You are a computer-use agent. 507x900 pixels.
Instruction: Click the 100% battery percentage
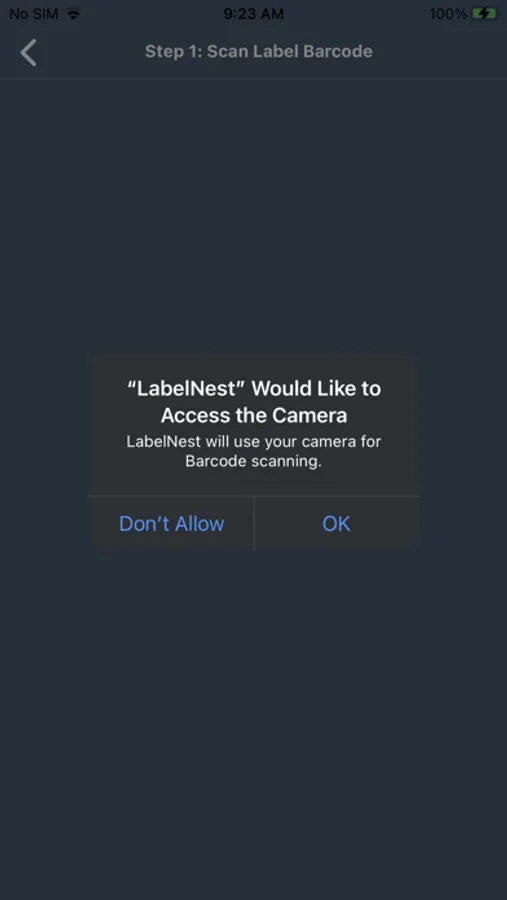click(x=448, y=14)
